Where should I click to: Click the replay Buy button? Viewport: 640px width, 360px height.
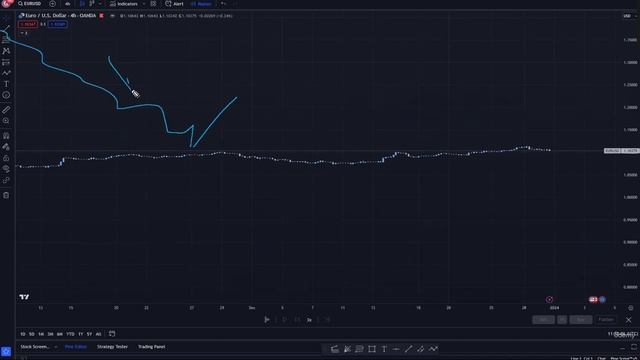pos(580,320)
